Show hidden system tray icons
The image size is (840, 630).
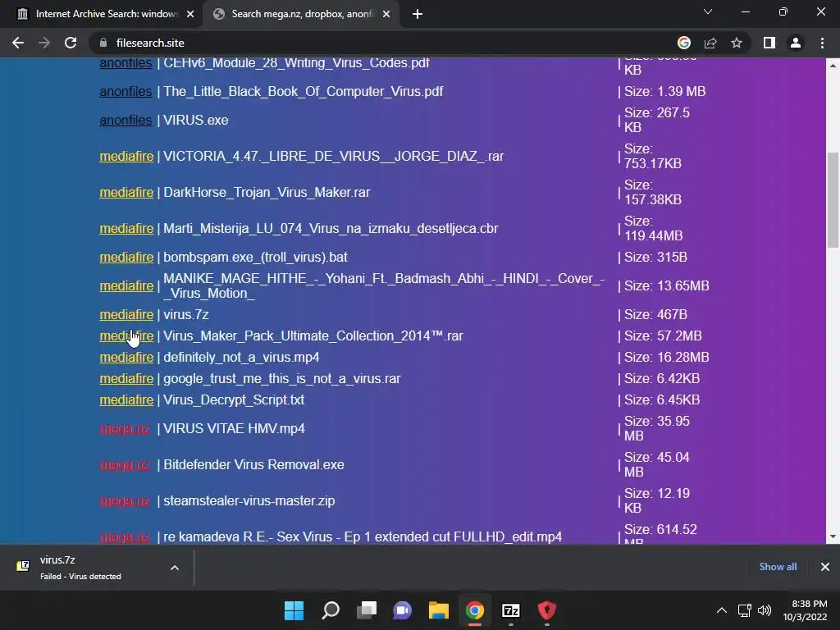722,610
